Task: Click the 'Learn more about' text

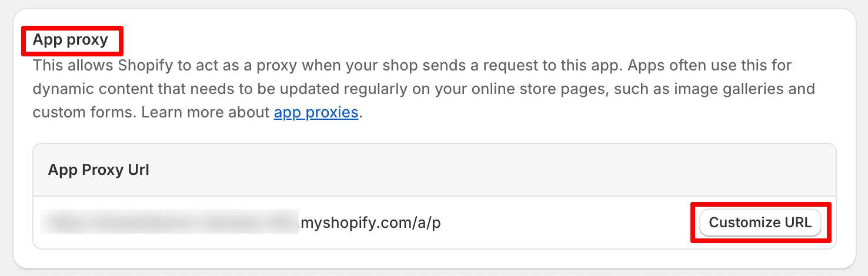Action: [205, 112]
